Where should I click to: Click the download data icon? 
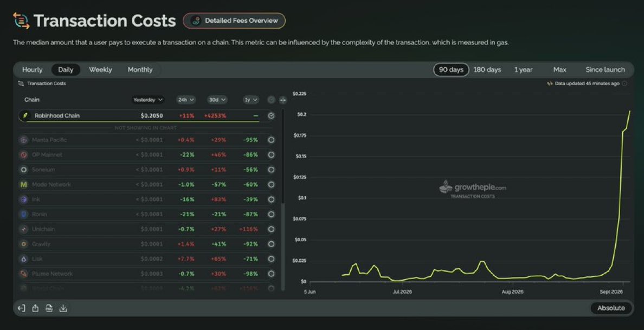tap(63, 308)
